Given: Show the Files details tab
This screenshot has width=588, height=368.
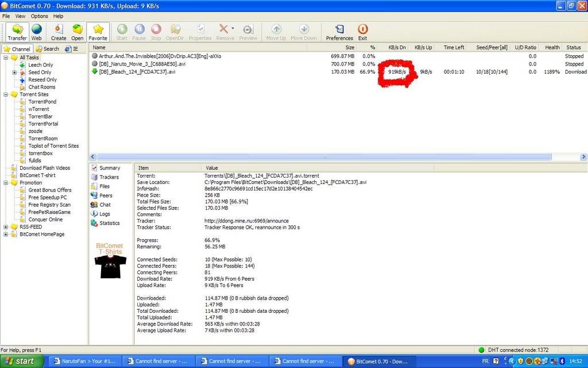Looking at the screenshot, I should coord(100,186).
